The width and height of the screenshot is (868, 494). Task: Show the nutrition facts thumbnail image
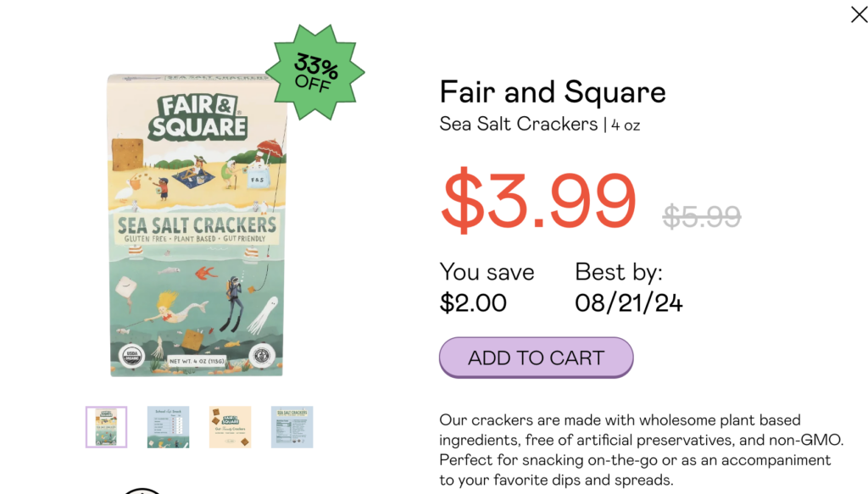click(x=292, y=427)
